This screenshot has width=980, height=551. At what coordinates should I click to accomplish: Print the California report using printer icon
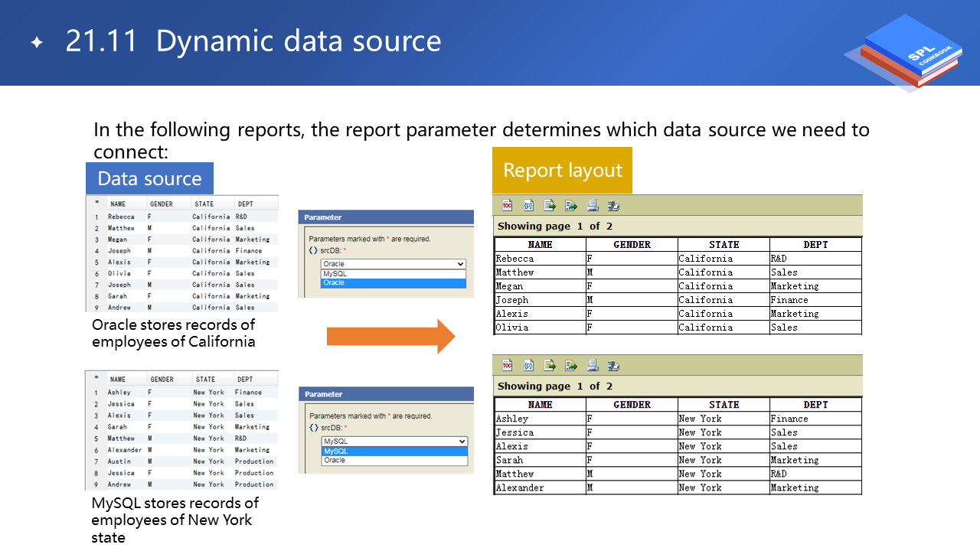pyautogui.click(x=593, y=205)
